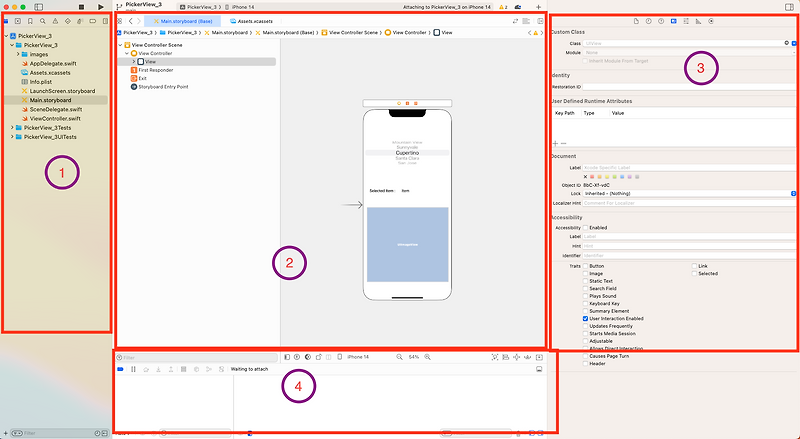Open the Class combo box dropdown

point(794,43)
